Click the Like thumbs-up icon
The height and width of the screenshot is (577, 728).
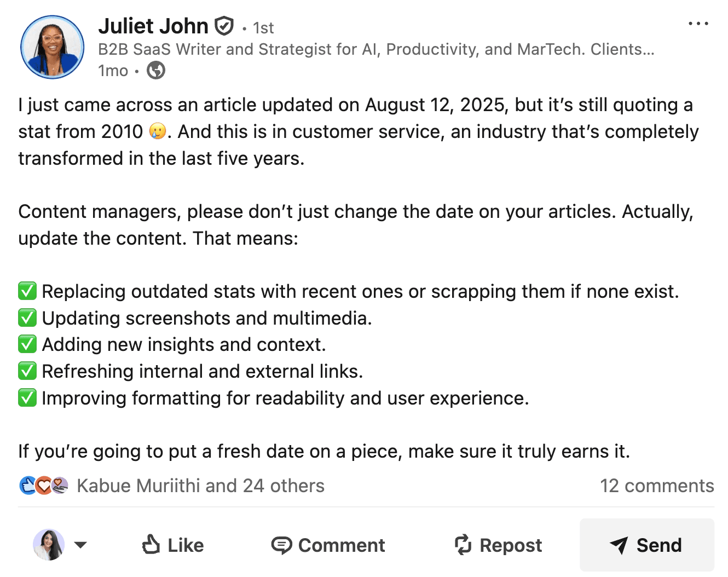tap(151, 545)
